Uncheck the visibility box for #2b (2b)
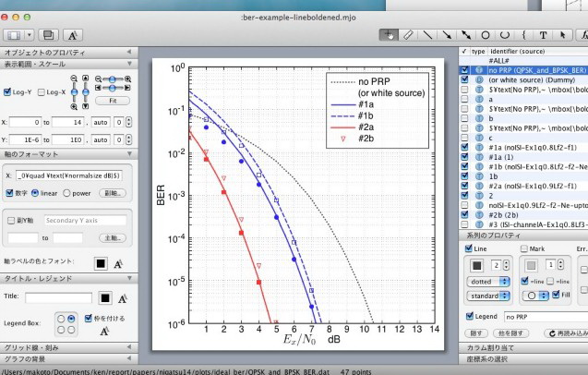The width and height of the screenshot is (588, 375). (x=464, y=214)
